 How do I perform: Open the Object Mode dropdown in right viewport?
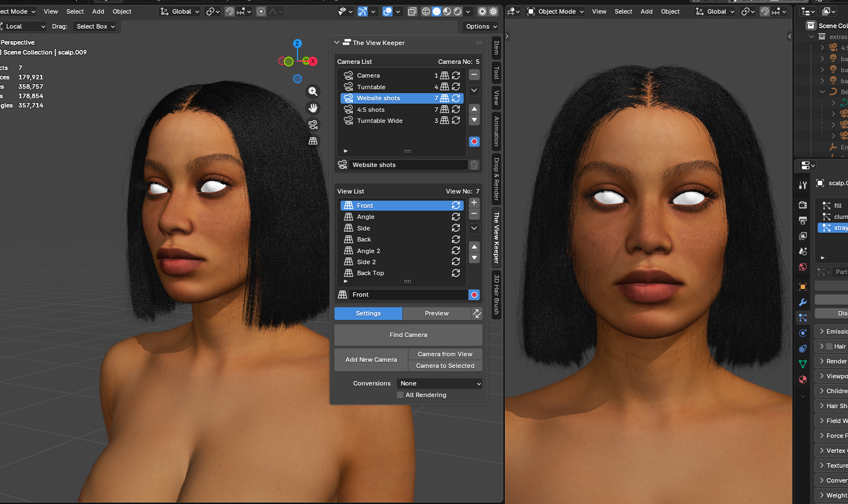[x=554, y=11]
